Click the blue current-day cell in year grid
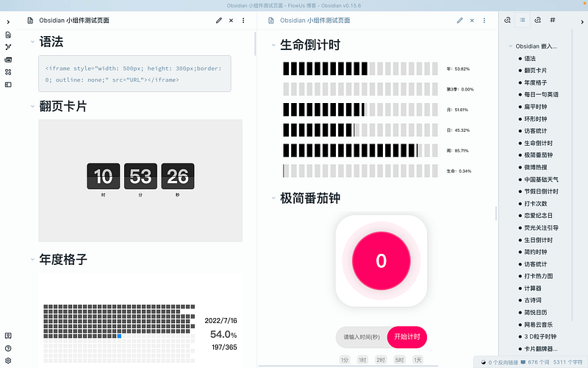The height and width of the screenshot is (368, 588). click(119, 336)
